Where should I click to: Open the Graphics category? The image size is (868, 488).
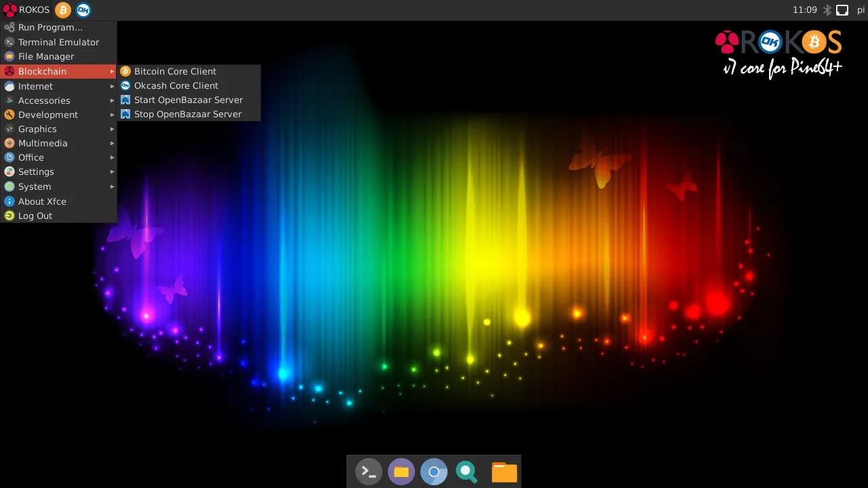58,129
